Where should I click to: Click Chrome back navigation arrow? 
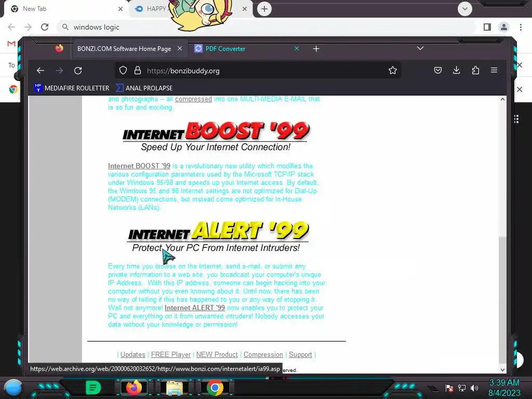click(11, 27)
